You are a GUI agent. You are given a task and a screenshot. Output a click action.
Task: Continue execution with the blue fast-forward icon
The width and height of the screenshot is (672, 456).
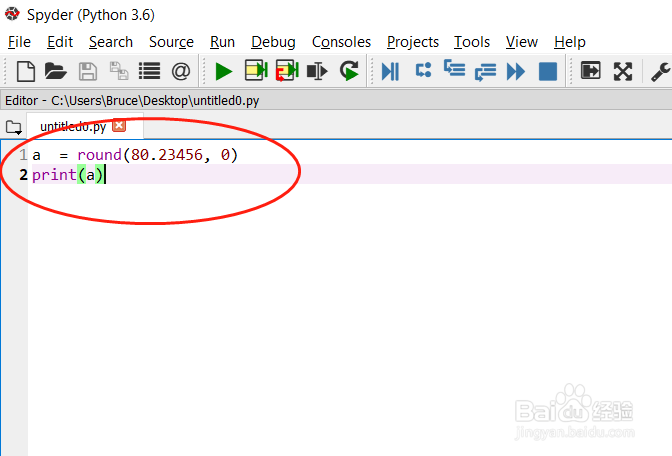[516, 72]
